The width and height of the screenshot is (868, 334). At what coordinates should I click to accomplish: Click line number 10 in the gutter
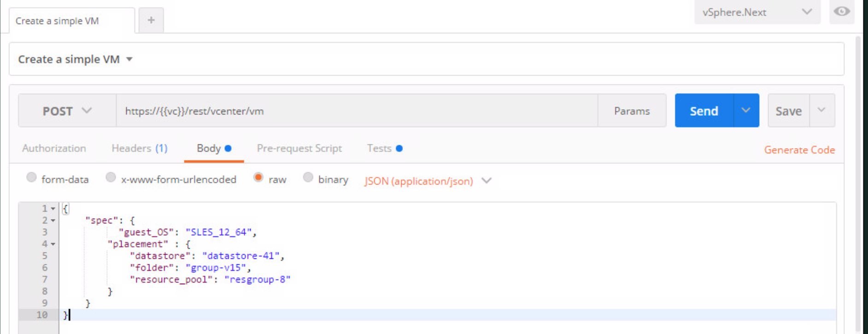tap(42, 315)
